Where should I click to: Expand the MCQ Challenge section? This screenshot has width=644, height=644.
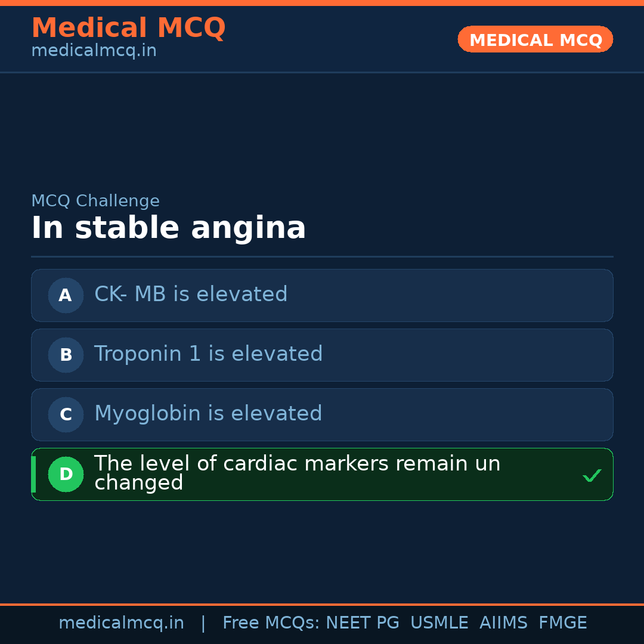point(95,201)
